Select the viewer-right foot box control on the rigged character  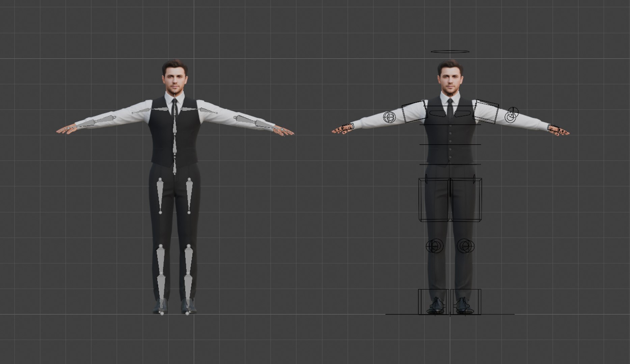pos(466,302)
